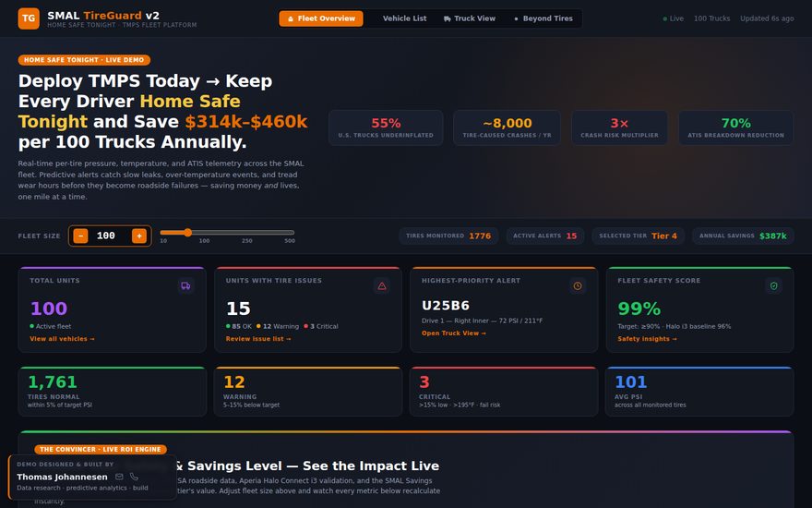Click the 3× Crash Risk Multiplier stat
This screenshot has width=812, height=508.
[619, 127]
